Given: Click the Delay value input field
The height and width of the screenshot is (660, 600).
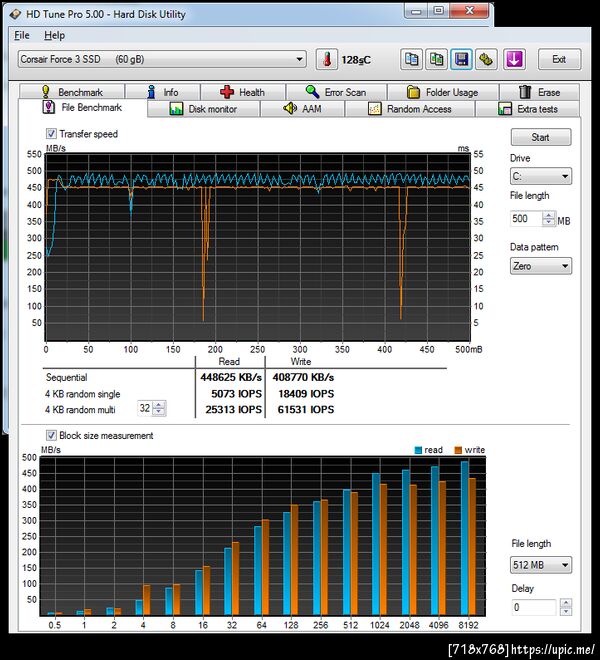Looking at the screenshot, I should [534, 607].
